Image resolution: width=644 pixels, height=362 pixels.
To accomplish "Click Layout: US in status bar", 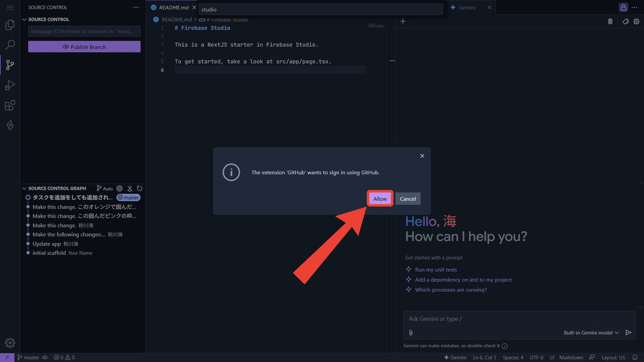I will tap(613, 357).
